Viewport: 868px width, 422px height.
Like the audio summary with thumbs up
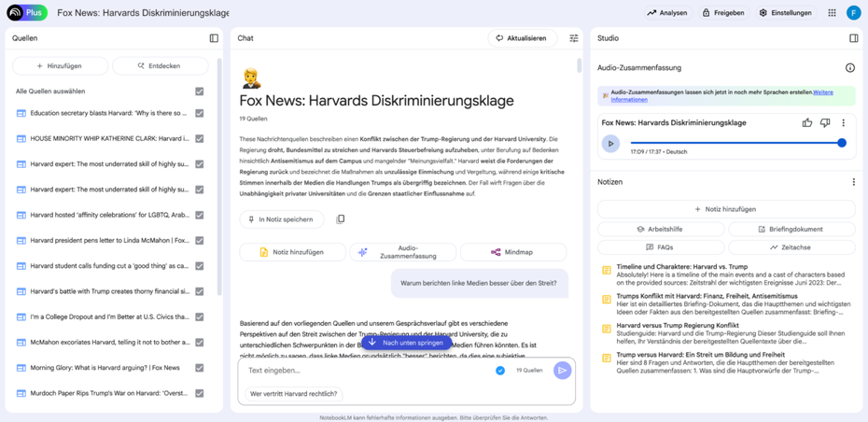click(807, 122)
